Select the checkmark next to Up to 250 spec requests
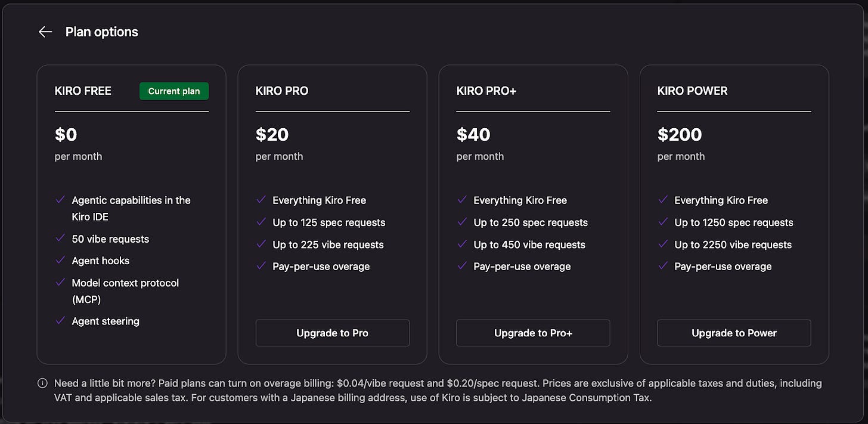Screen dimensions: 868x424 pyautogui.click(x=461, y=222)
